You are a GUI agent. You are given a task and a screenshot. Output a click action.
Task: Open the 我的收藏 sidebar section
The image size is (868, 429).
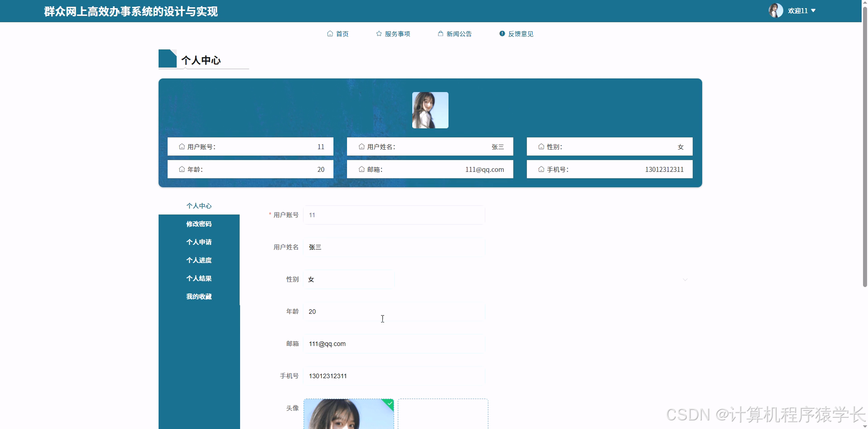[198, 296]
